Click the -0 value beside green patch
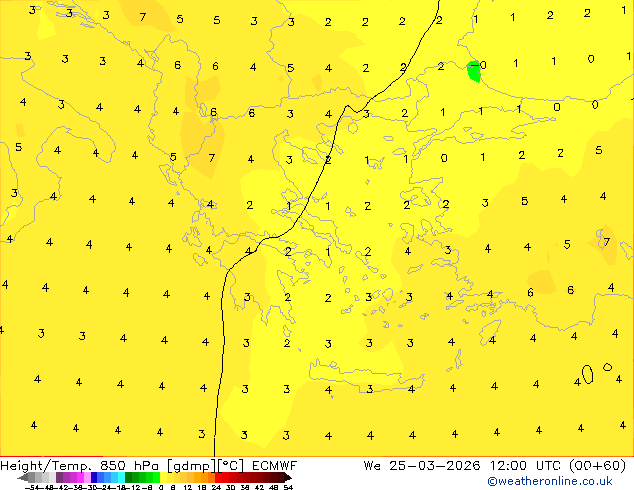This screenshot has height=490, width=634. pos(479,65)
